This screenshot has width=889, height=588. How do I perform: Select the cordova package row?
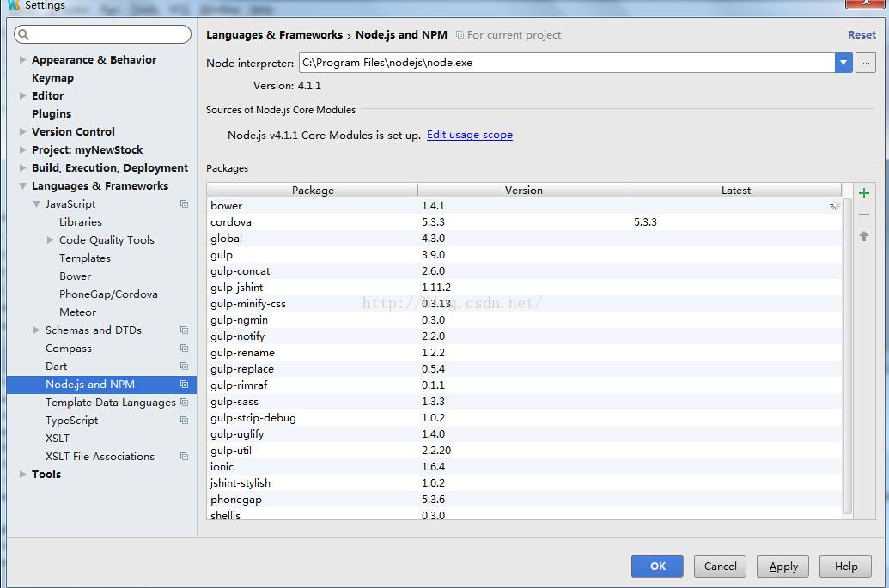(525, 222)
